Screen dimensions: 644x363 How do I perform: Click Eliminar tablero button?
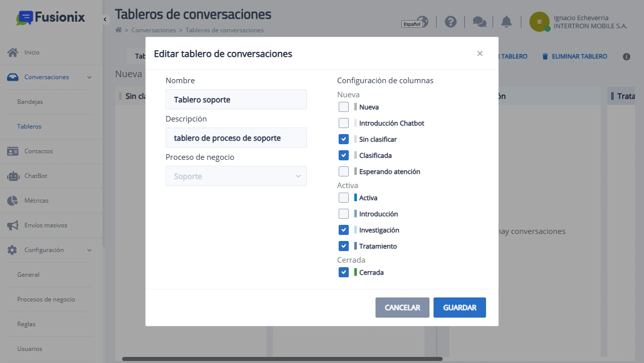tap(574, 56)
